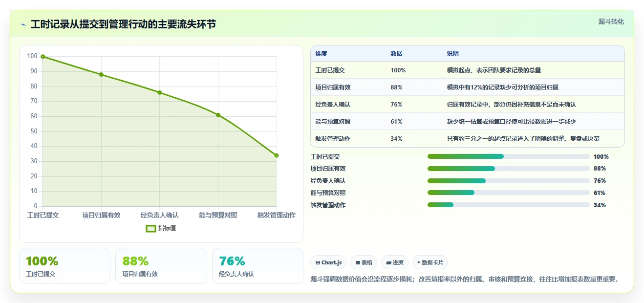Click the 维度 table column header

point(322,54)
